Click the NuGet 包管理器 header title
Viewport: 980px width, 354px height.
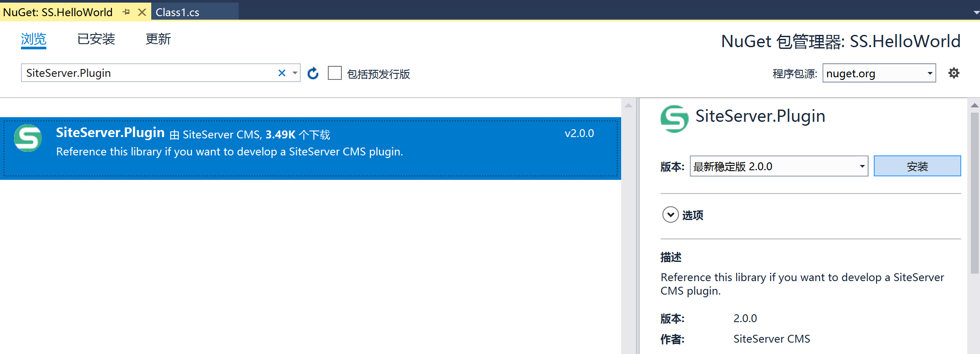pos(841,41)
